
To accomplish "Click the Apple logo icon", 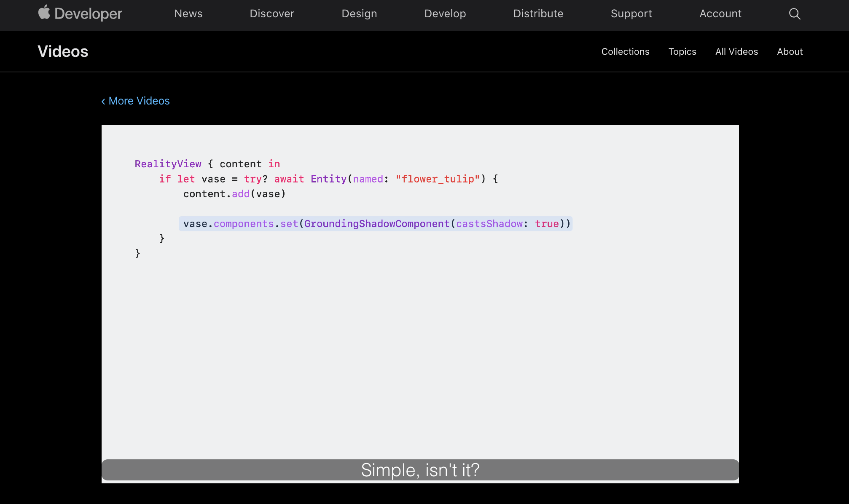I will coord(44,12).
